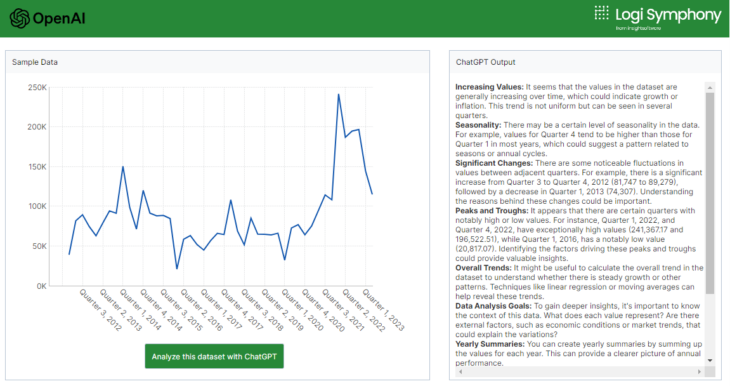Click the right arrow of horizontal scrollbar
This screenshot has height=386, width=730.
(x=699, y=372)
